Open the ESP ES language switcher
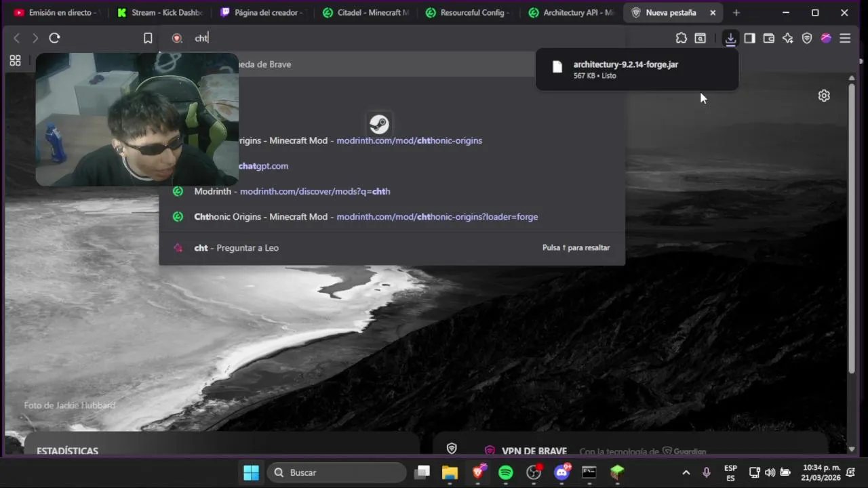868x488 pixels. (x=730, y=472)
